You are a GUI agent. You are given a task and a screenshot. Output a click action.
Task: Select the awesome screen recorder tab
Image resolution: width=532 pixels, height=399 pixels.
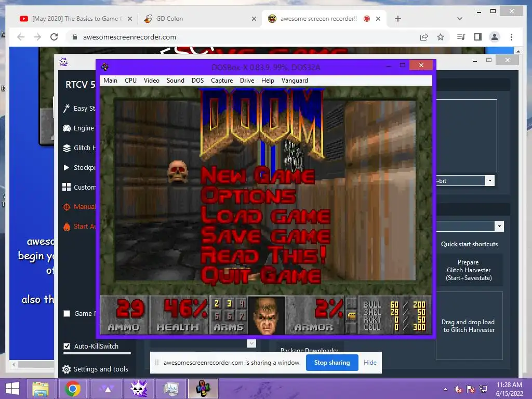324,19
